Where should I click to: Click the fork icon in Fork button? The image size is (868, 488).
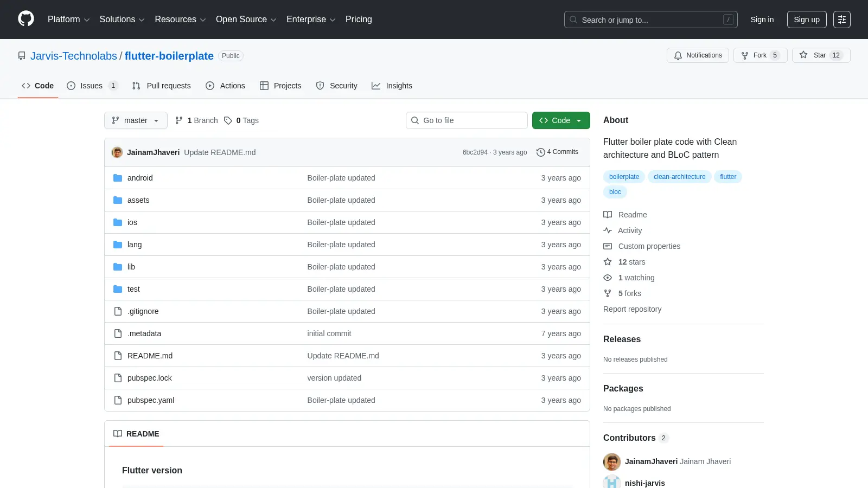coord(745,55)
